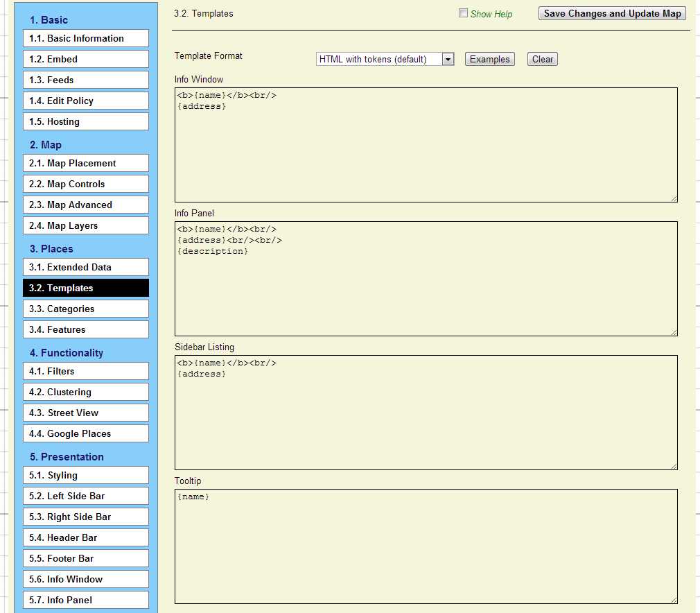Clear the template fields
700x613 pixels.
[x=543, y=59]
